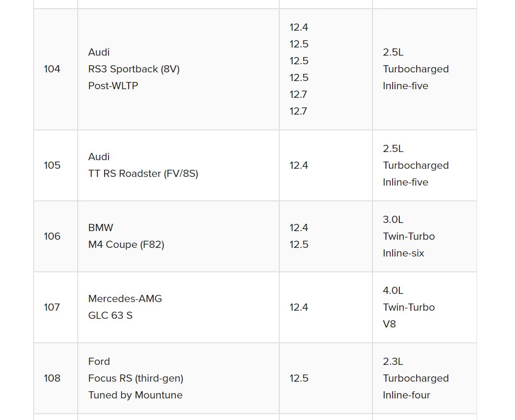Select the "Inline-six" engine text
Image resolution: width=515 pixels, height=420 pixels.
[404, 253]
